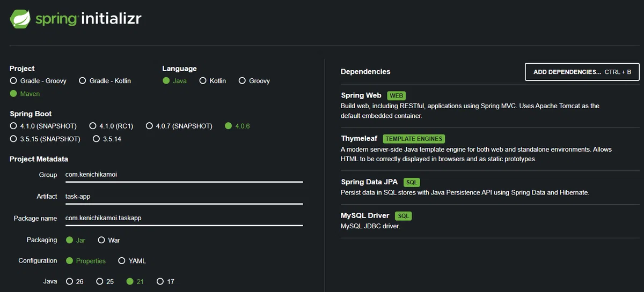
Task: Click the Dependencies section heading
Action: click(x=365, y=72)
